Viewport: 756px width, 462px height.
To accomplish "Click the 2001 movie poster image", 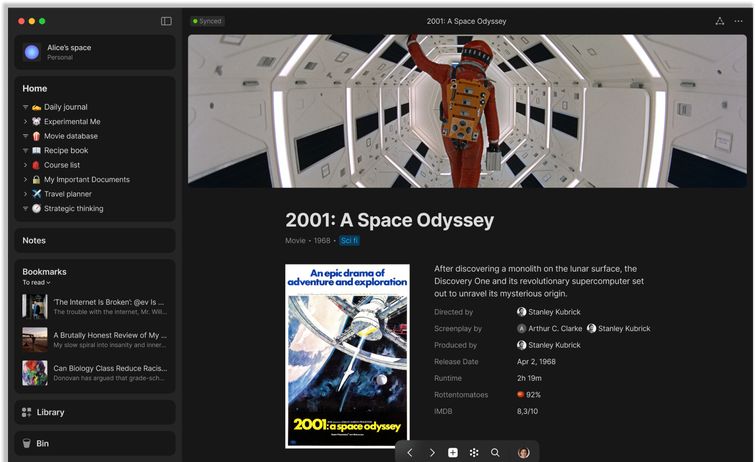I will click(347, 356).
